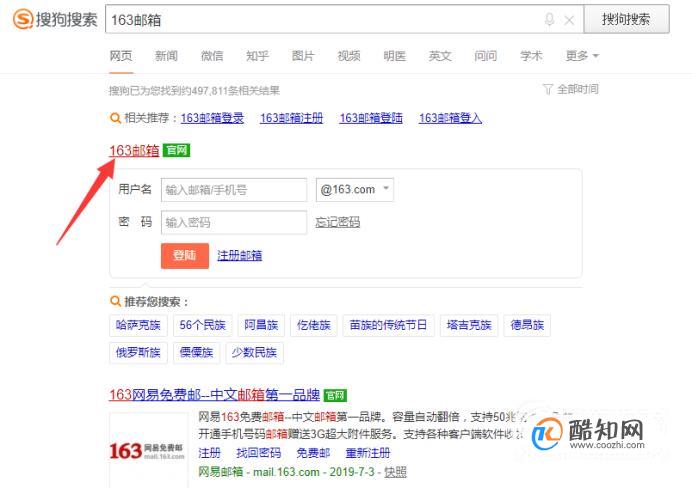Click the username input field
The image size is (692, 488).
234,190
